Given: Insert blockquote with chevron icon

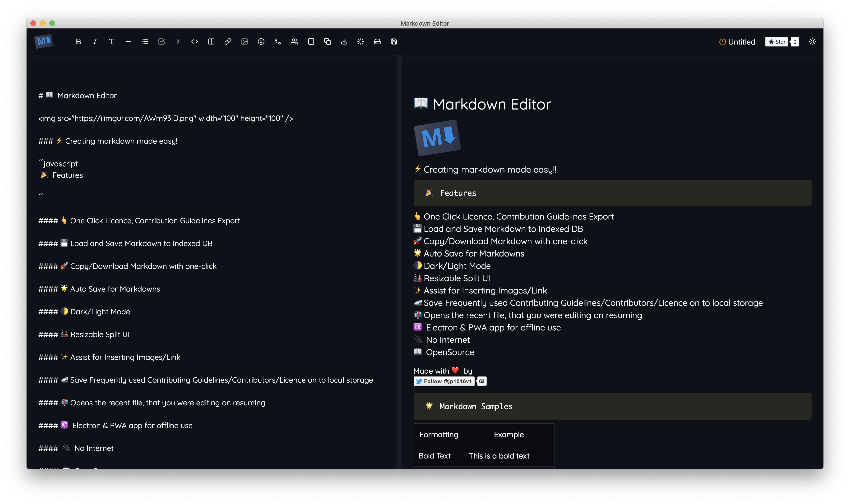Looking at the screenshot, I should tap(178, 41).
